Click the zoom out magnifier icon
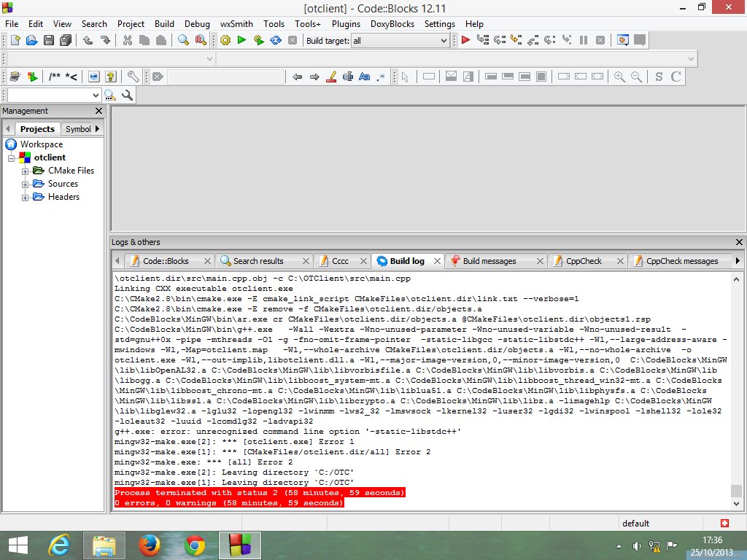 pyautogui.click(x=636, y=77)
